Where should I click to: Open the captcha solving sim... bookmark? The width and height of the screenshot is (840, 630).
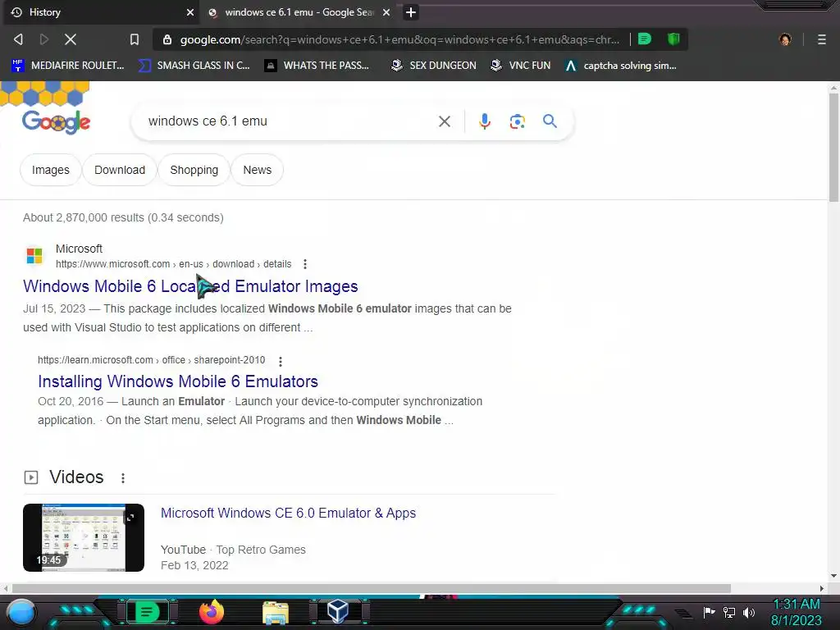click(621, 66)
